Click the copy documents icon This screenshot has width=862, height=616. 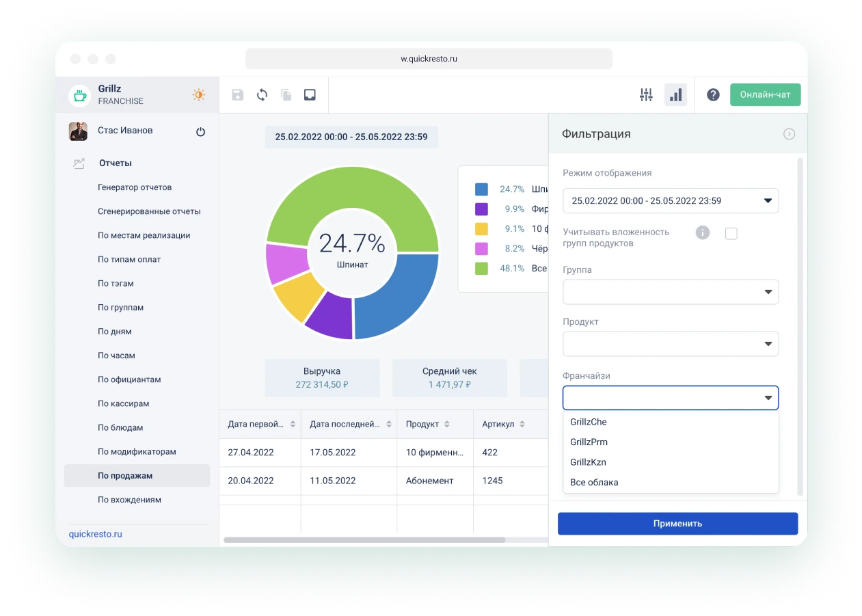(x=286, y=95)
